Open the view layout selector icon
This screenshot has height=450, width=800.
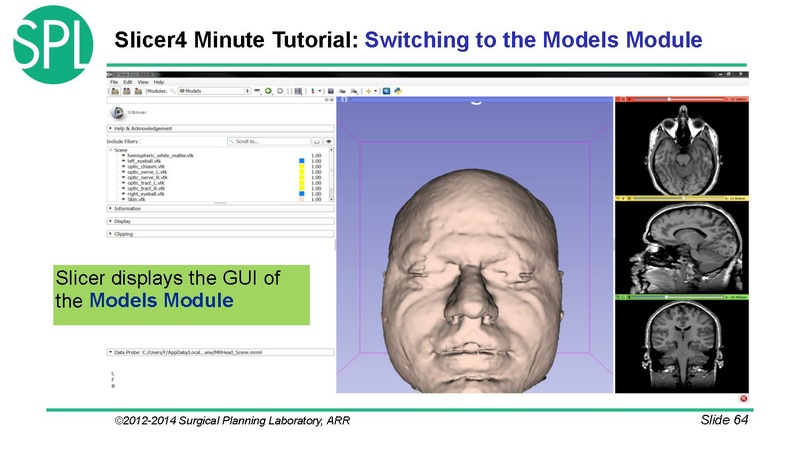click(298, 91)
